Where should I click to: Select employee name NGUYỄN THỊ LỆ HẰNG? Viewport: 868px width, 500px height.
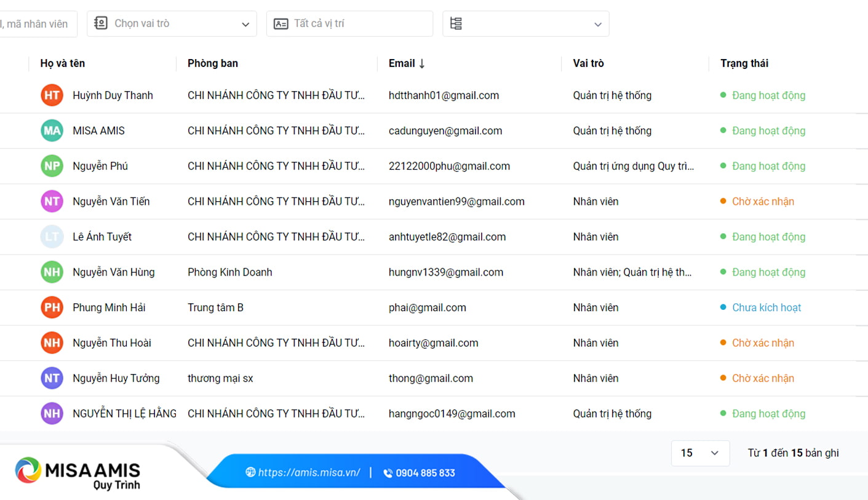[x=124, y=413]
